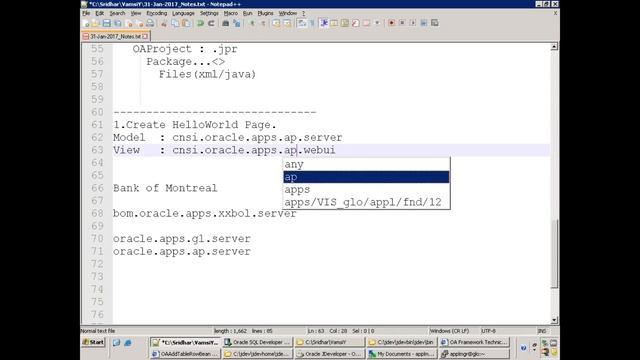Open the Window menu
The image size is (640, 360).
287,13
